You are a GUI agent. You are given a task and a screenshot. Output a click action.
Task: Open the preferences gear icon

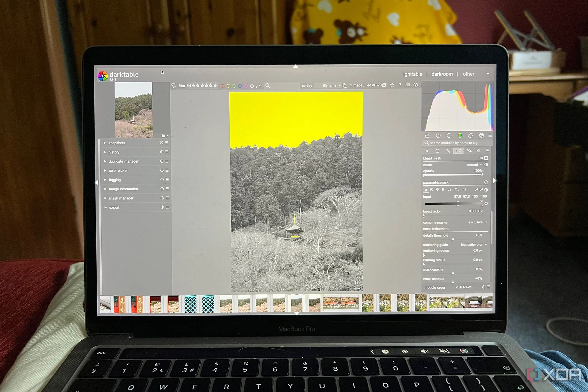pyautogui.click(x=416, y=85)
